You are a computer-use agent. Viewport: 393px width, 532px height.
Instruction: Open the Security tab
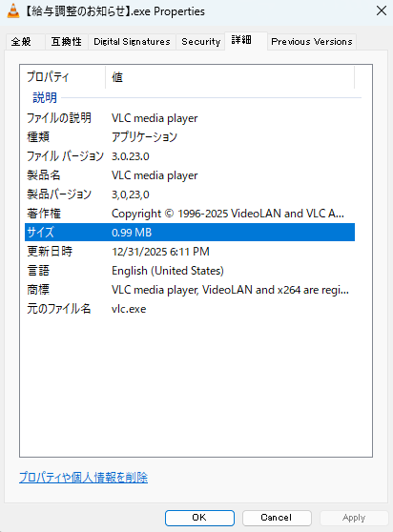pos(200,42)
